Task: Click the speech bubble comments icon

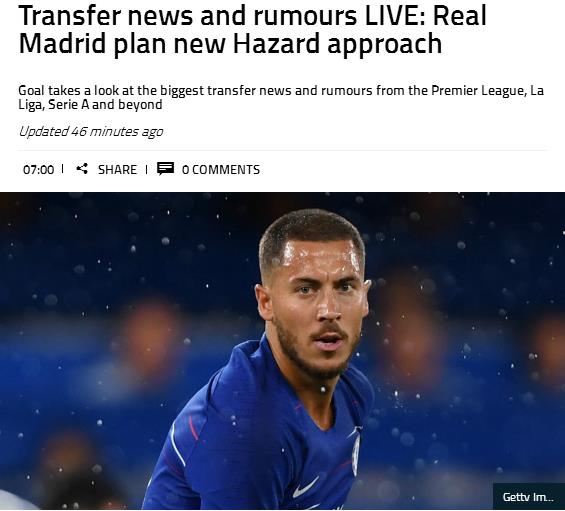Action: click(x=165, y=168)
